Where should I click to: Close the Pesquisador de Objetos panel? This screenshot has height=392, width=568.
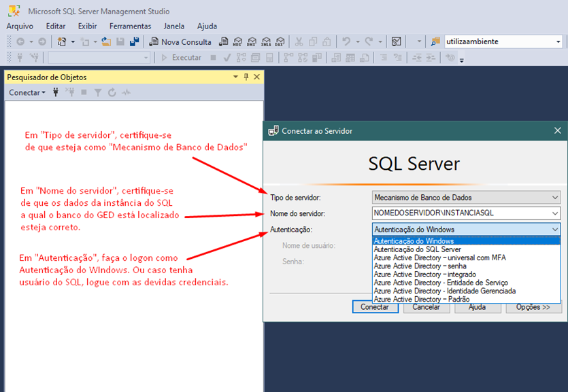pos(257,77)
